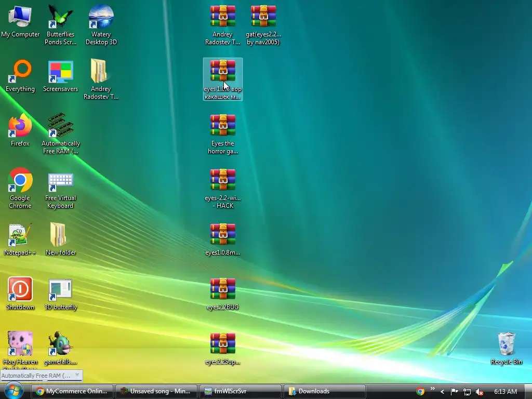532x399 pixels.
Task: Click the highlighted eyes 1.0.8 вор archive
Action: 222,79
